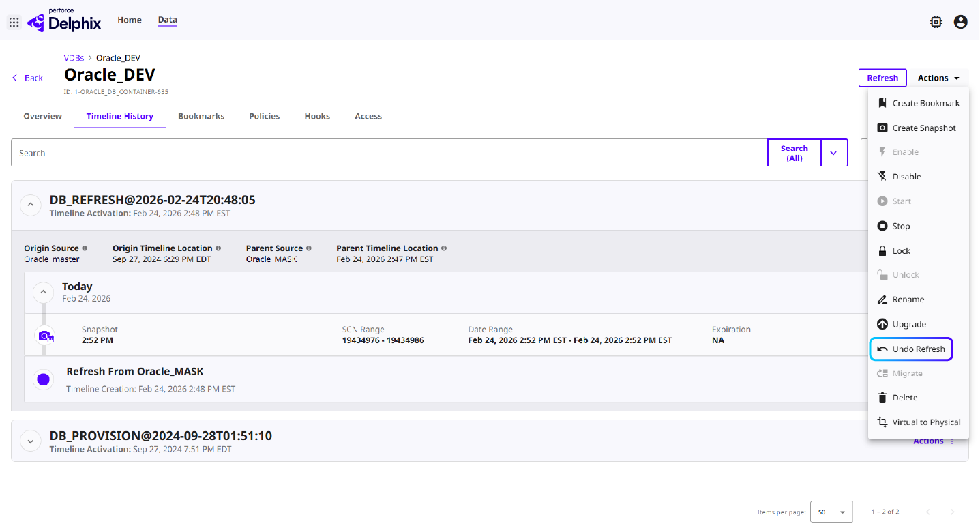This screenshot has height=526, width=980.
Task: Select the Refresh From Oracle_MASK timeline dot
Action: (44, 379)
